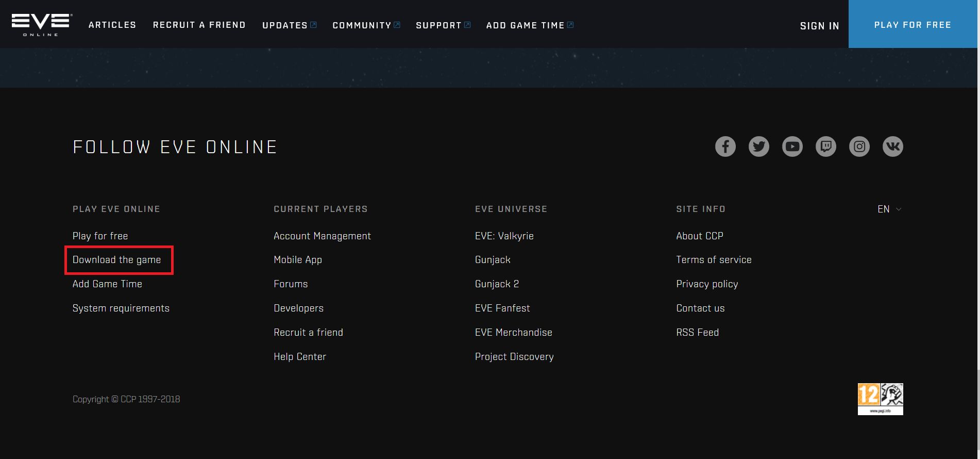Open Help Center link

300,356
